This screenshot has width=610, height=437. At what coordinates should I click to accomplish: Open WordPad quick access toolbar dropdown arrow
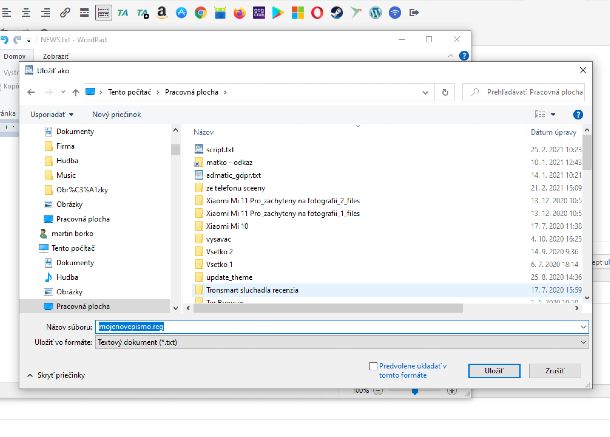tap(29, 40)
